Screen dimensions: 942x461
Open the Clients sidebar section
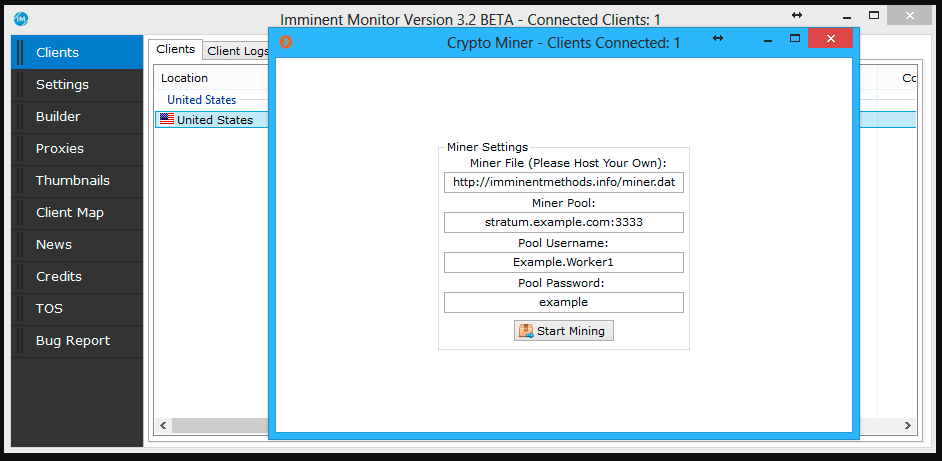[x=77, y=52]
